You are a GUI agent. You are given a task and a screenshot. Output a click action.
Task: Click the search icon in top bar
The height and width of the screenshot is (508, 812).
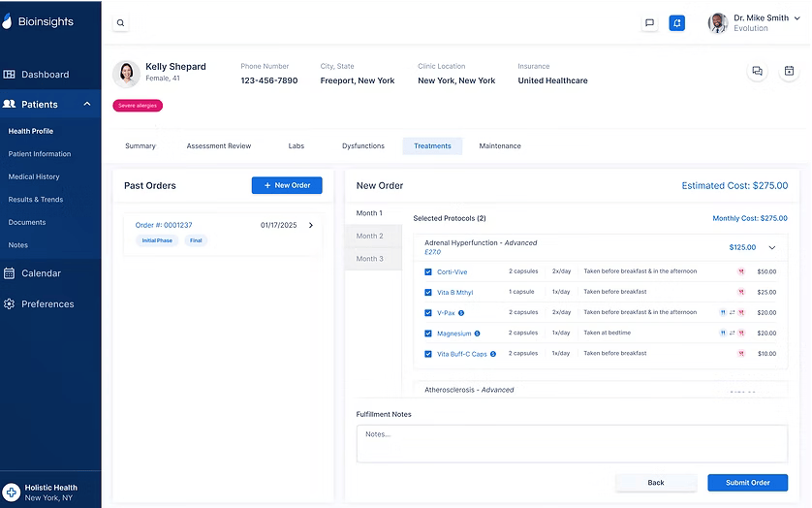[x=120, y=23]
